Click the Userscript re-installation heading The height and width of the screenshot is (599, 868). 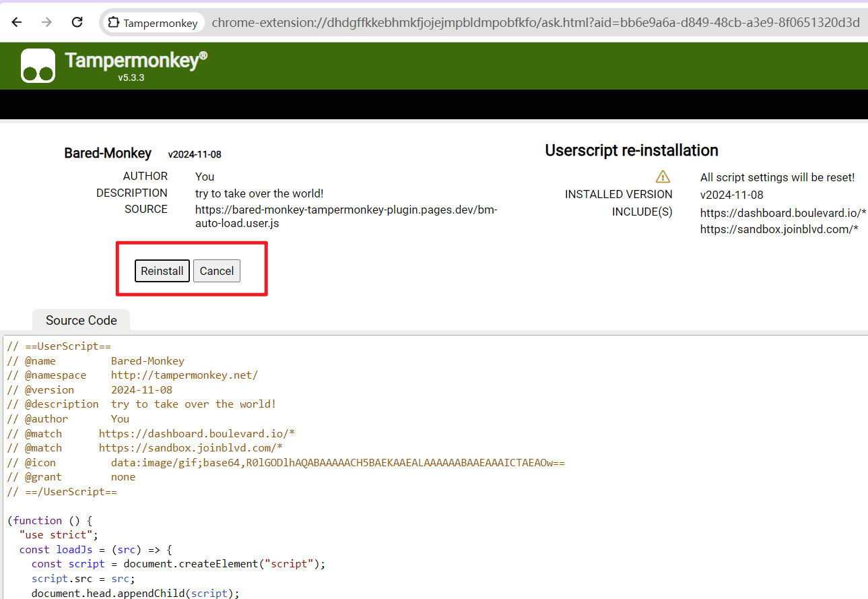[x=631, y=150]
